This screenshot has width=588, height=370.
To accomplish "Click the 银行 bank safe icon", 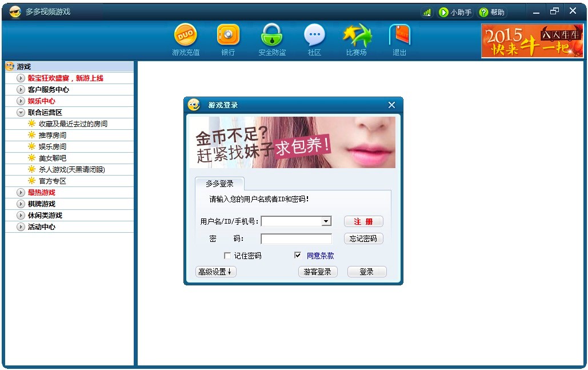I will click(228, 35).
